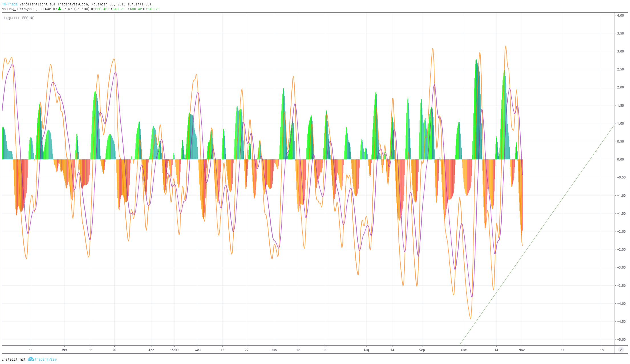
Task: Click the 18 date label on time axis
Action: point(602,350)
